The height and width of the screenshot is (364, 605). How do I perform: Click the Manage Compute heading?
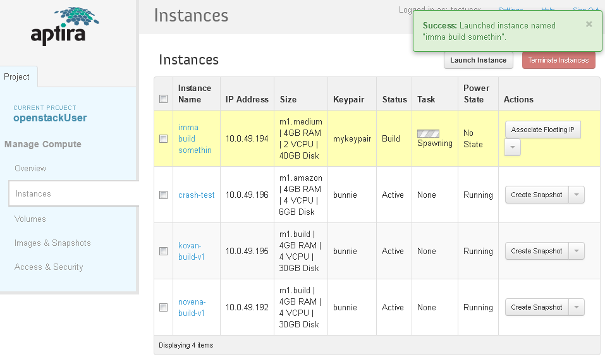(43, 144)
